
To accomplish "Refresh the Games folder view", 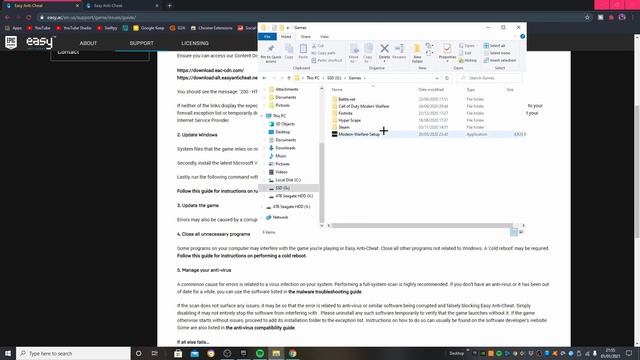I will coord(447,78).
